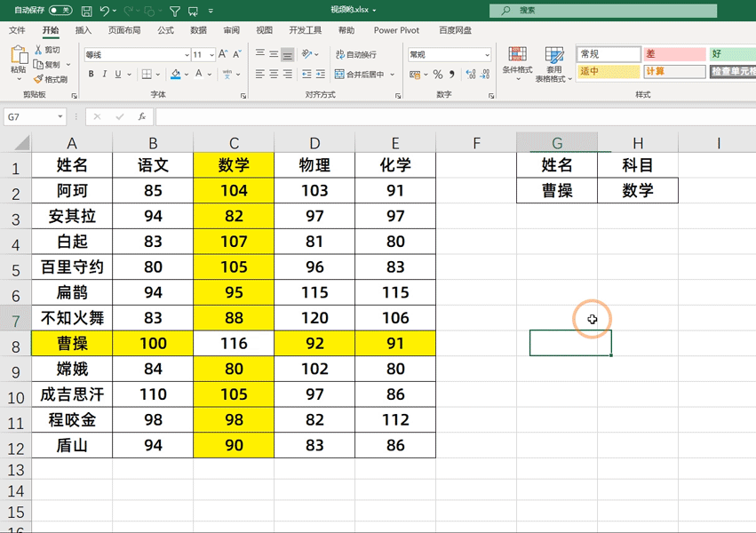Open Format as Table (套用表格格式)
Image resolution: width=756 pixels, height=533 pixels.
(554, 63)
